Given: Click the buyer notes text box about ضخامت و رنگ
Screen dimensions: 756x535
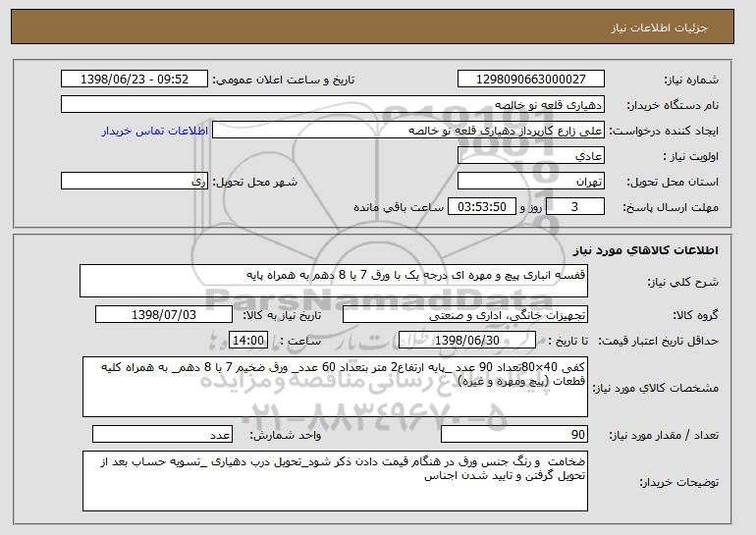Looking at the screenshot, I should coord(335,481).
